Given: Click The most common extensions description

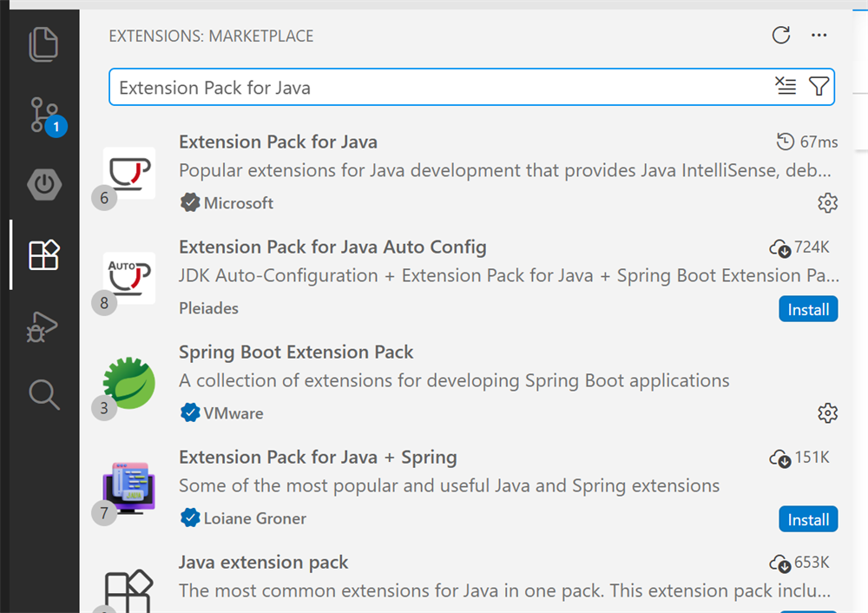Looking at the screenshot, I should [x=505, y=590].
